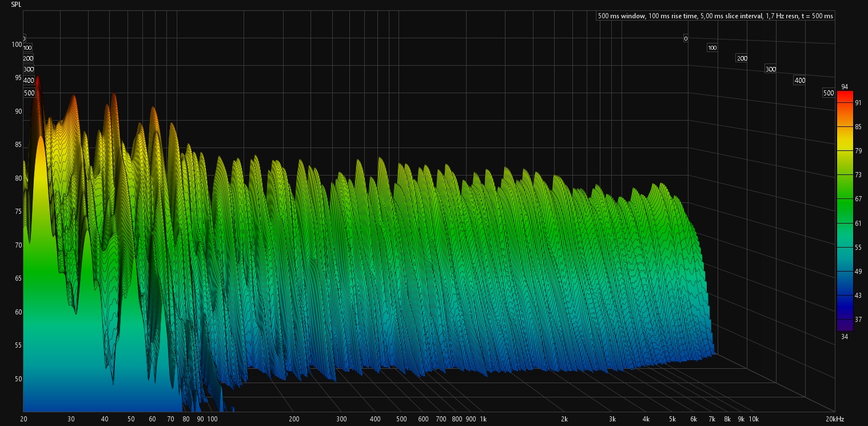Click the 10k frequency axis label

pos(753,419)
